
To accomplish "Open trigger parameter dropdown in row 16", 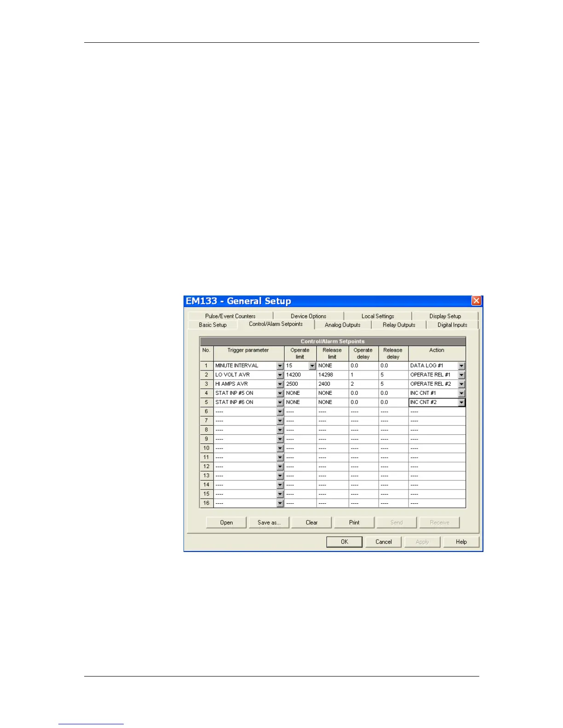I will click(x=280, y=503).
